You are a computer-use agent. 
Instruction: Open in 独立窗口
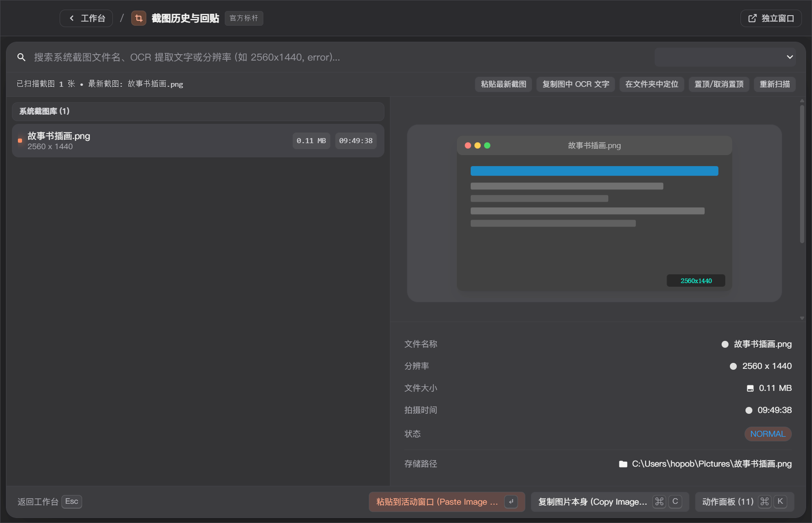pos(771,18)
